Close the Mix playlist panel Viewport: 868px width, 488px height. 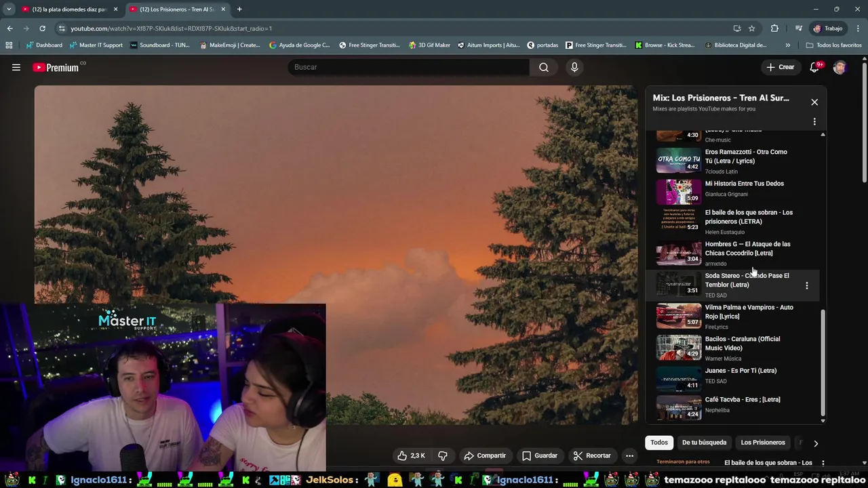(x=814, y=102)
